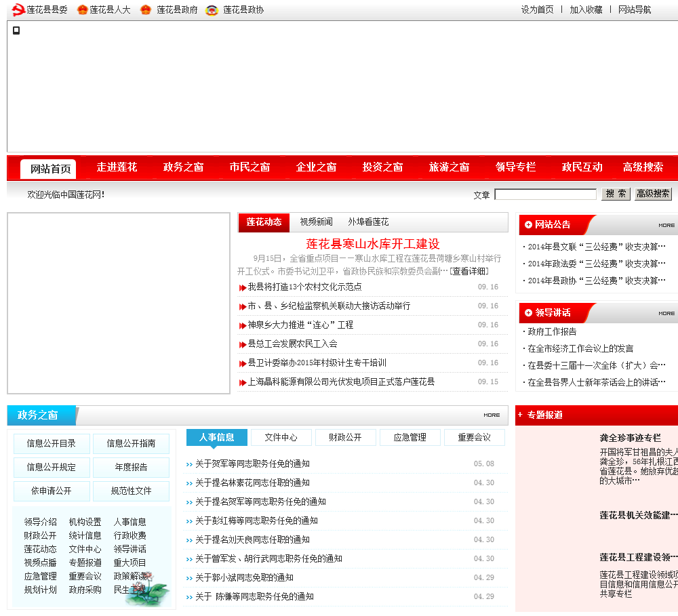
Task: Open 市民之窗 nav menu
Action: tap(250, 167)
